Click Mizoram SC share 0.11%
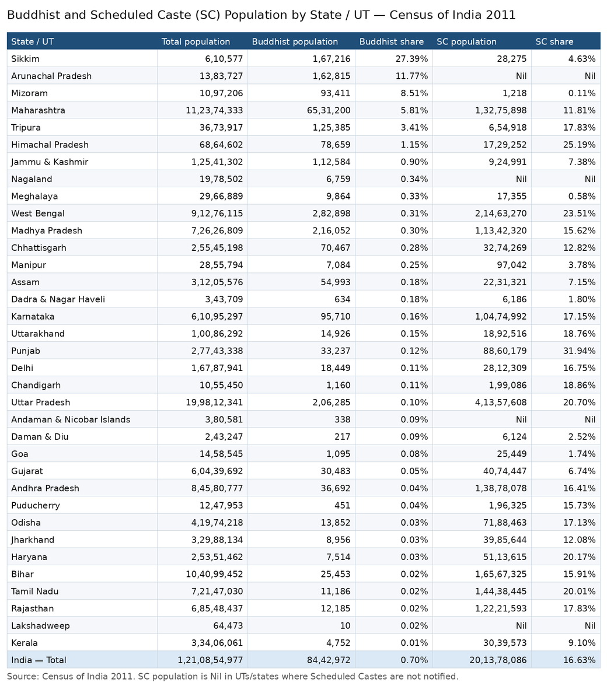This screenshot has width=607, height=700. point(566,93)
